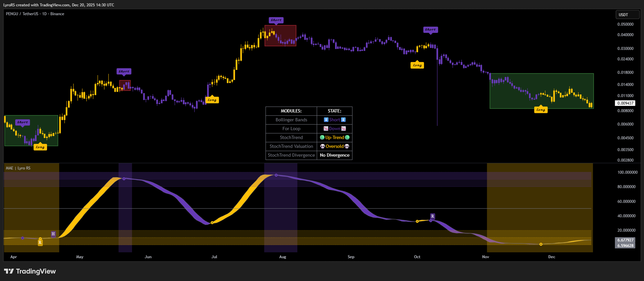Click the TradingView logo at bottom
Image resolution: width=644 pixels, height=281 pixels.
30,271
